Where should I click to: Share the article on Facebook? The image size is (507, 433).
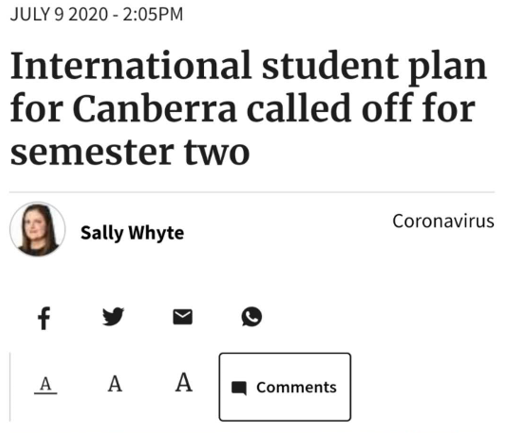pos(44,318)
